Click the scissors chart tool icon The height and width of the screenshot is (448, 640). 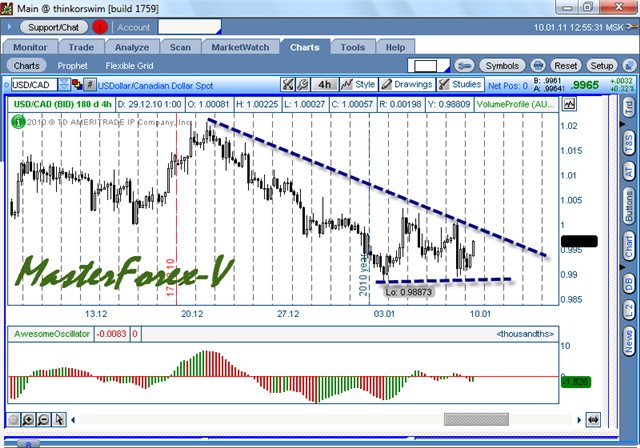(x=288, y=84)
